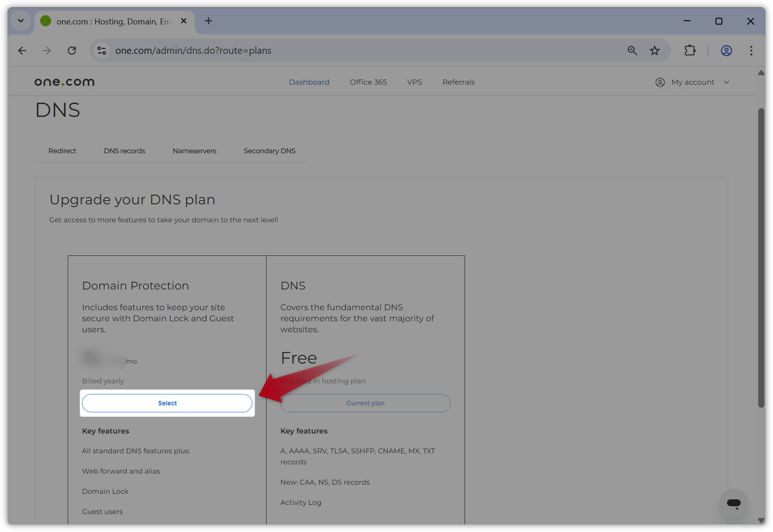Open the chat support bubble
Viewport: 773px width, 532px height.
(733, 504)
